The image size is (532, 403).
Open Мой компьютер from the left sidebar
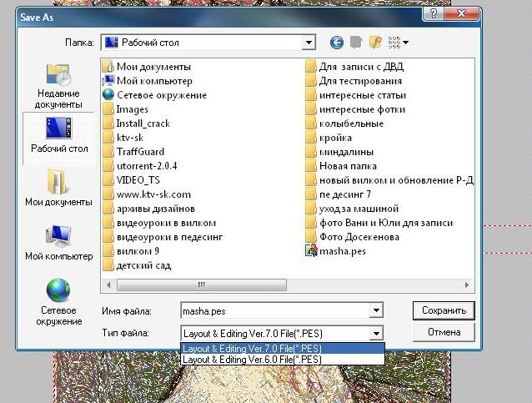pos(58,243)
